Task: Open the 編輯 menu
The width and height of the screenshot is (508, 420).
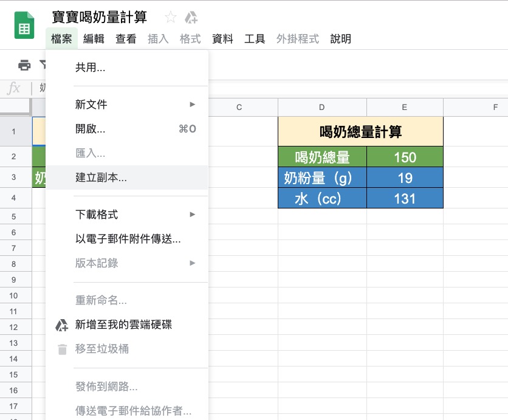Action: pyautogui.click(x=94, y=39)
